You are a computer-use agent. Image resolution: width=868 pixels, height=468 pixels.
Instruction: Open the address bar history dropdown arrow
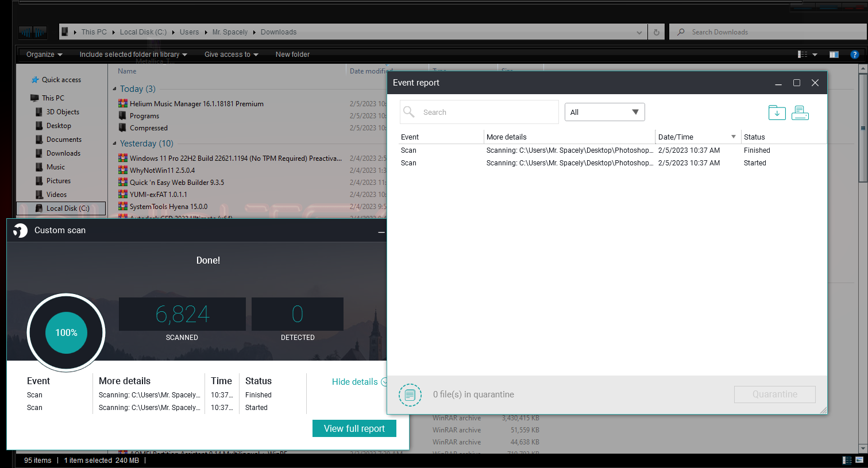click(639, 33)
